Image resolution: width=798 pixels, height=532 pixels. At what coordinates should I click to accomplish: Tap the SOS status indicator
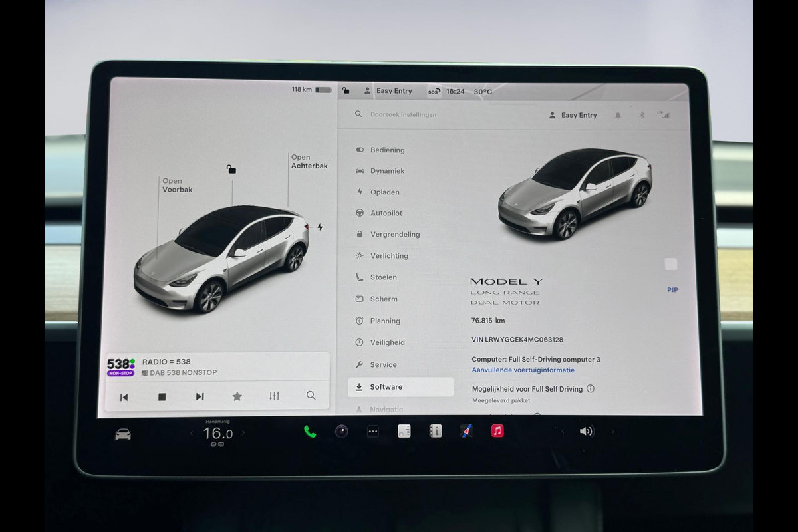click(x=434, y=92)
